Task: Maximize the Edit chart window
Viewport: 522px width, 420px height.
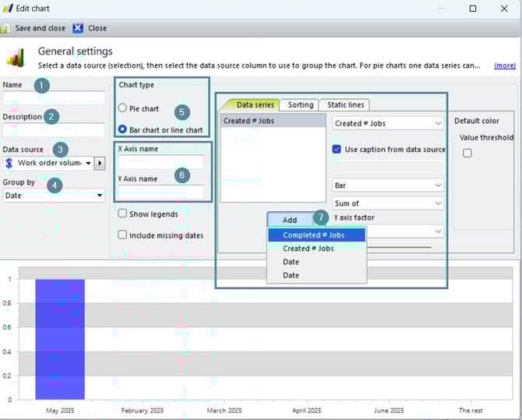Action: click(473, 9)
